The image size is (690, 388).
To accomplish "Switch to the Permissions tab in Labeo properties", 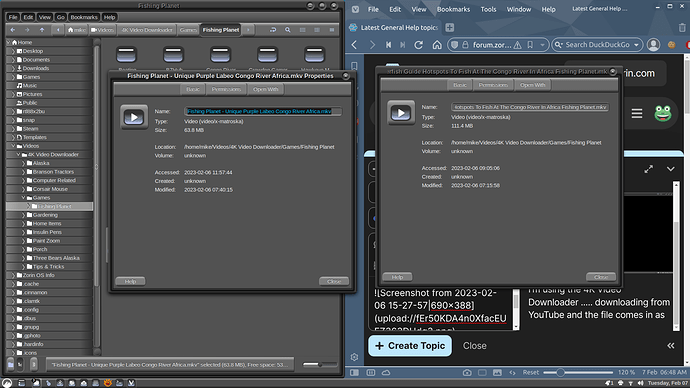I will point(226,89).
